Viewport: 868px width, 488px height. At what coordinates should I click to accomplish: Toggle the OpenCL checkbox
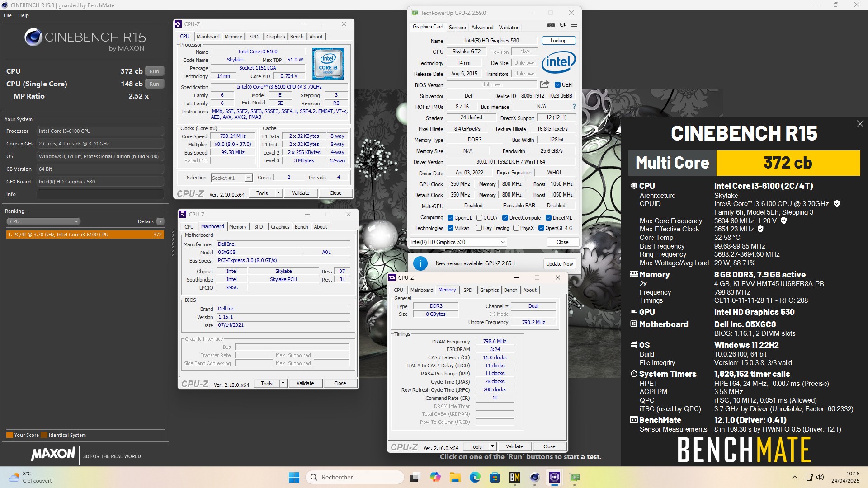coord(450,218)
